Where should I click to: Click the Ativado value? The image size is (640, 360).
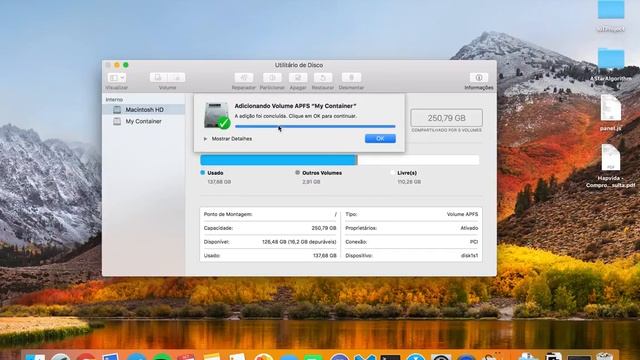click(x=469, y=228)
